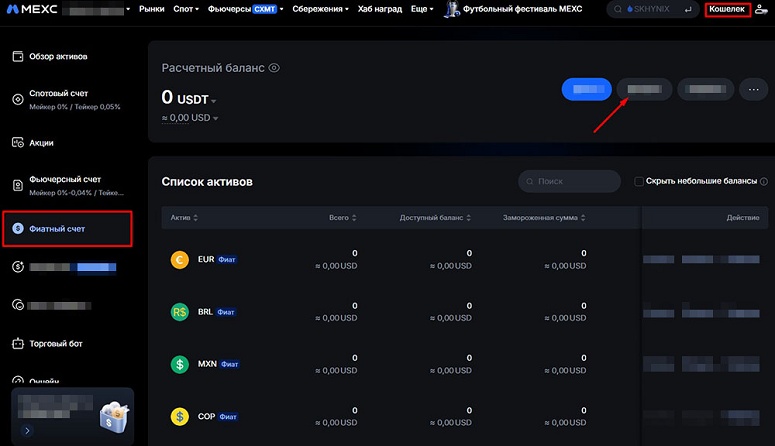Click the MXN asset name
The width and height of the screenshot is (775, 446).
coord(207,364)
